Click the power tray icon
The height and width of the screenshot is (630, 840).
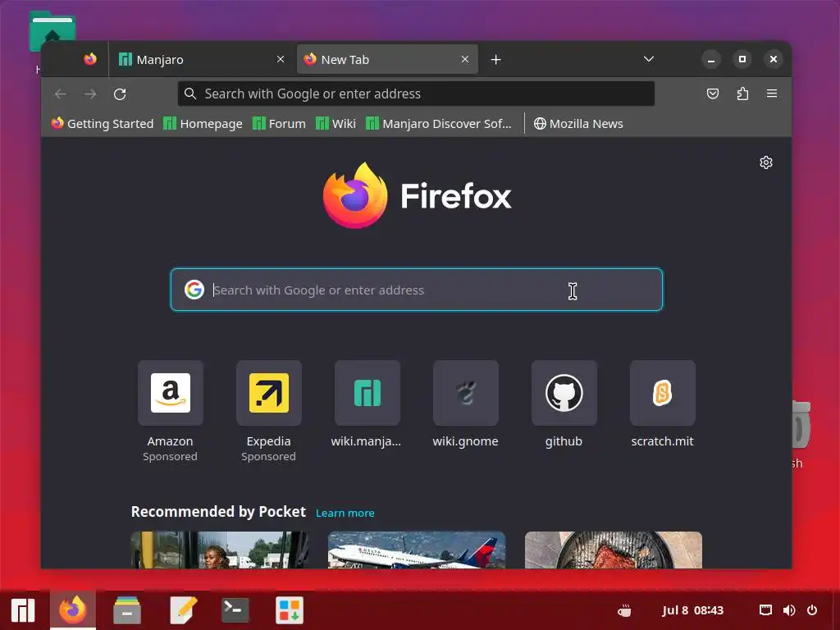pos(812,610)
